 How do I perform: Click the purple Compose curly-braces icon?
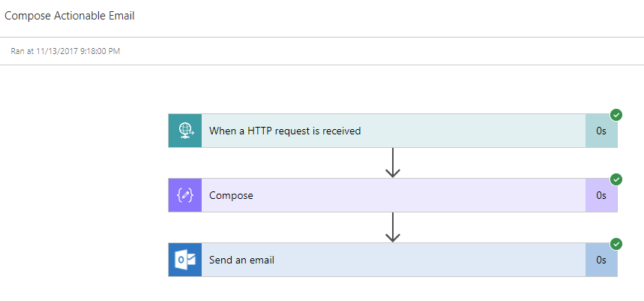coord(185,195)
